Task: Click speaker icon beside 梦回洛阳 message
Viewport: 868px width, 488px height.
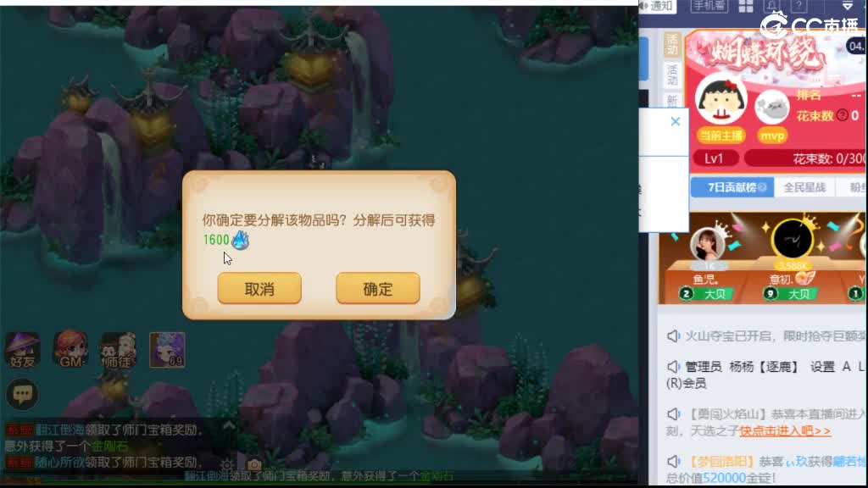Action: pos(673,461)
